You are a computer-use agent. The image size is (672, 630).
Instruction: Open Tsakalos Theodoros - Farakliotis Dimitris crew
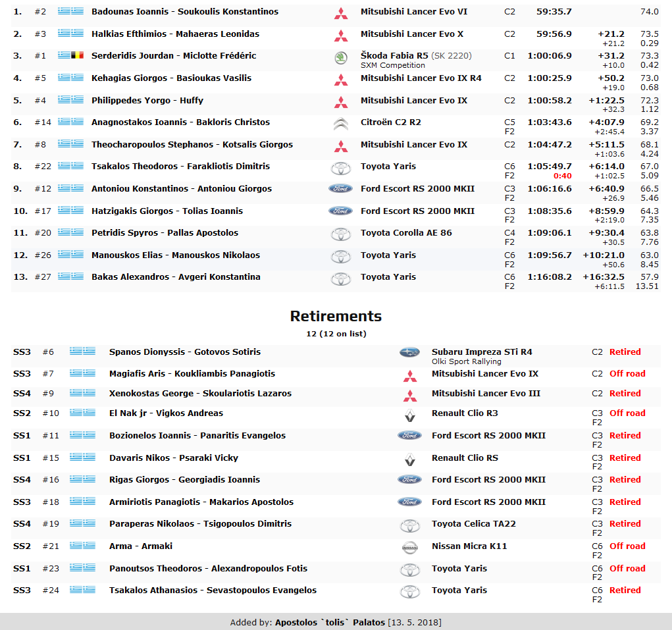(x=180, y=167)
